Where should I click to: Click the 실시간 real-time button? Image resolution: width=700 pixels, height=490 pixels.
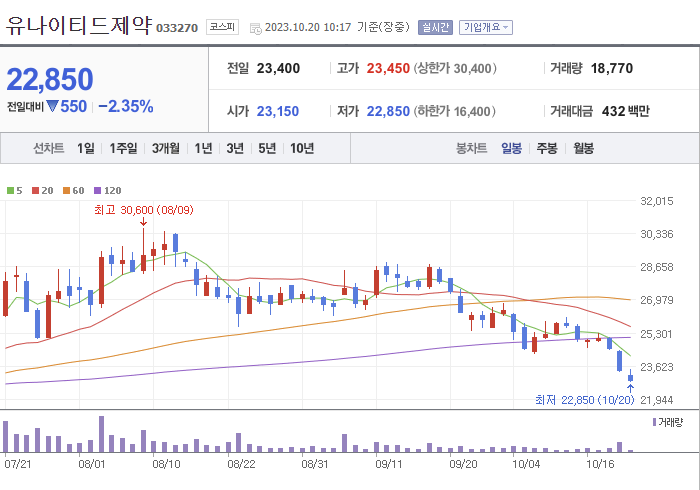click(435, 28)
